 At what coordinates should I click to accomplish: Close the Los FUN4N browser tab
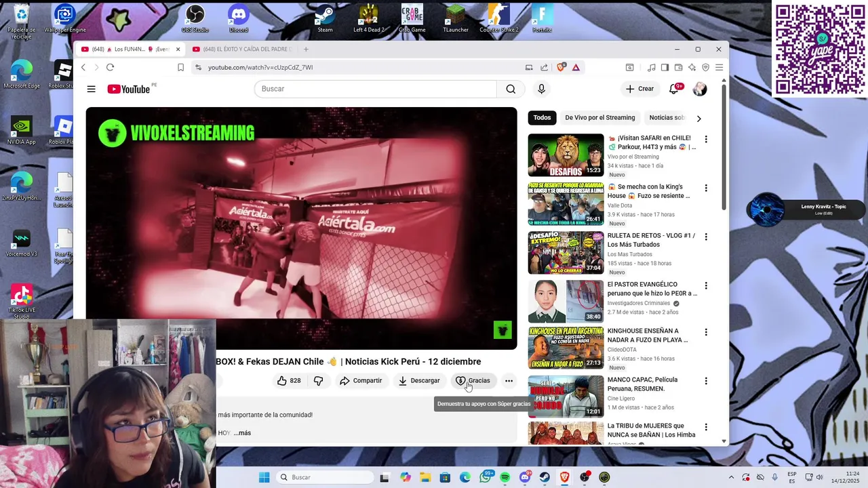click(178, 49)
